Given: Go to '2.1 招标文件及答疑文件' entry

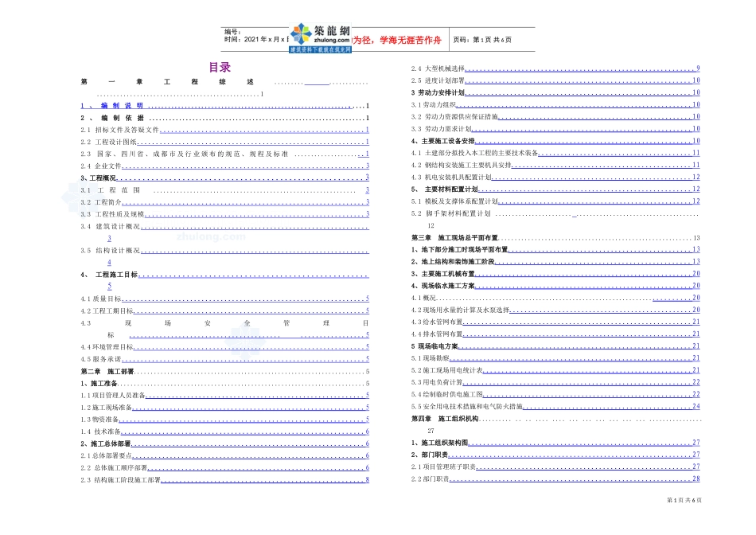Looking at the screenshot, I should [x=224, y=130].
